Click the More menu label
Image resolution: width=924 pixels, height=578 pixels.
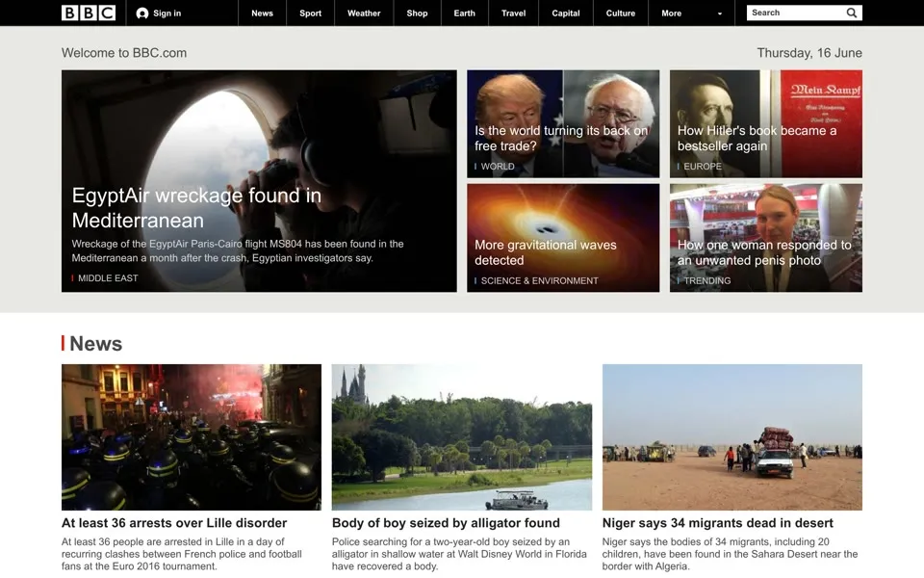671,13
